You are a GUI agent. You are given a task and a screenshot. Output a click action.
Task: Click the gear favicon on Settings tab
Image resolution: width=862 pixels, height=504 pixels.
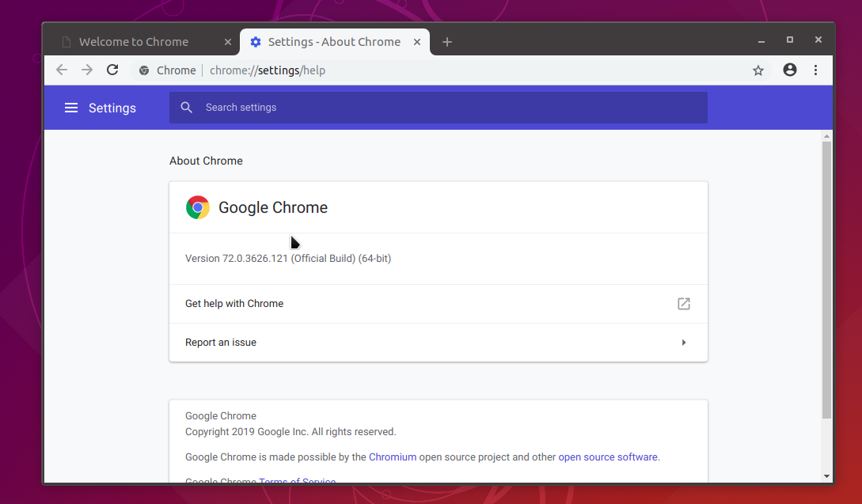click(256, 42)
